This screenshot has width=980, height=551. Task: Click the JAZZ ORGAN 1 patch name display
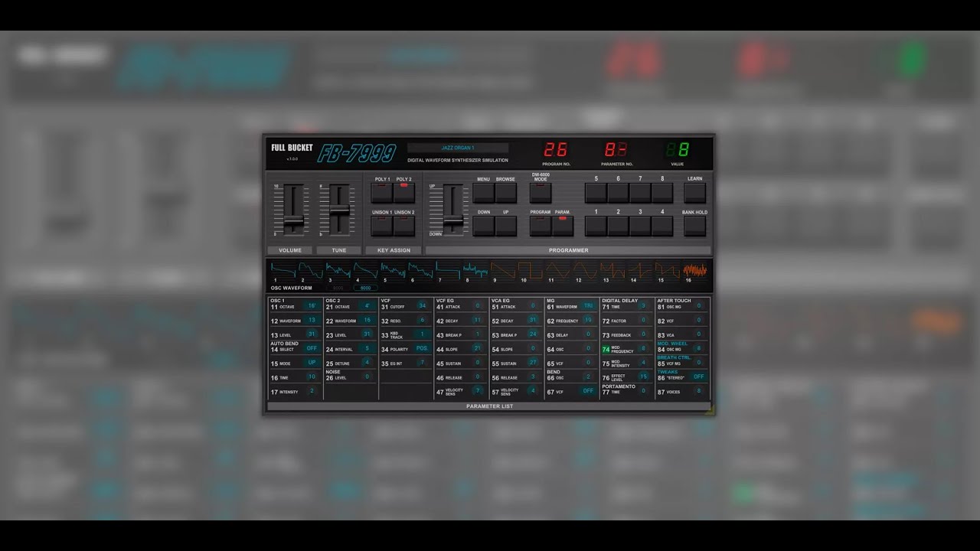tap(458, 148)
